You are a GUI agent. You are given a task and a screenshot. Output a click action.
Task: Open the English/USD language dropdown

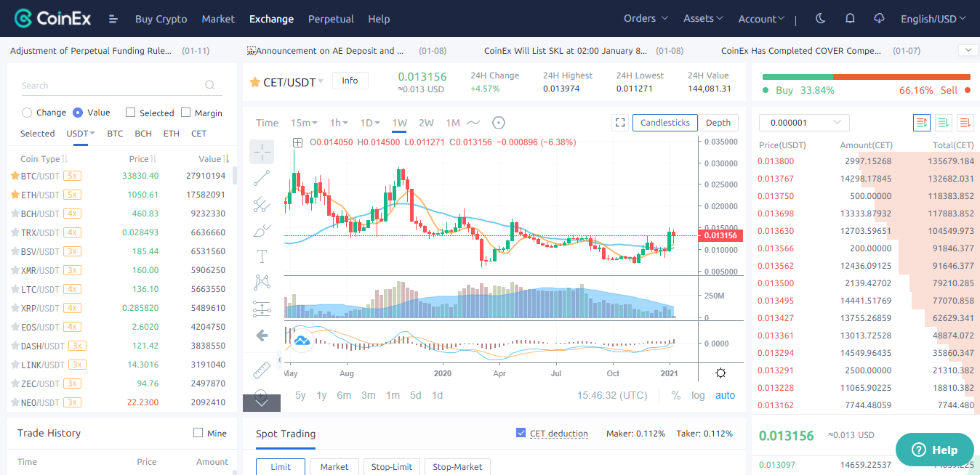point(933,19)
